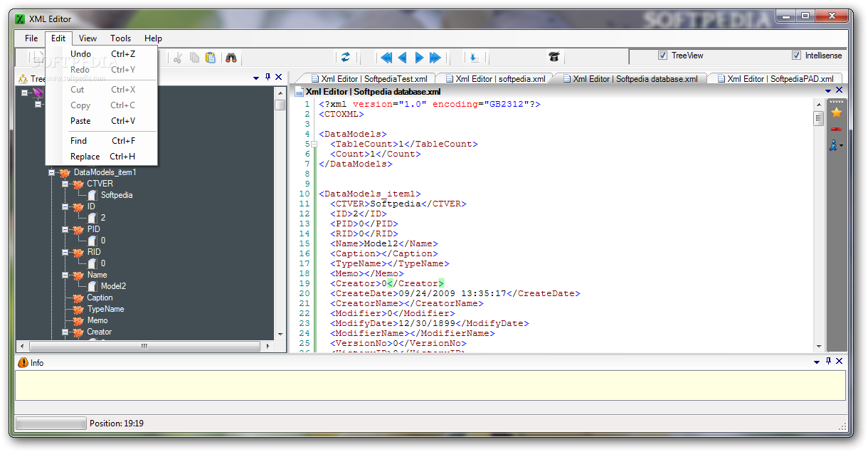Click the status bar progress bar

(x=50, y=424)
